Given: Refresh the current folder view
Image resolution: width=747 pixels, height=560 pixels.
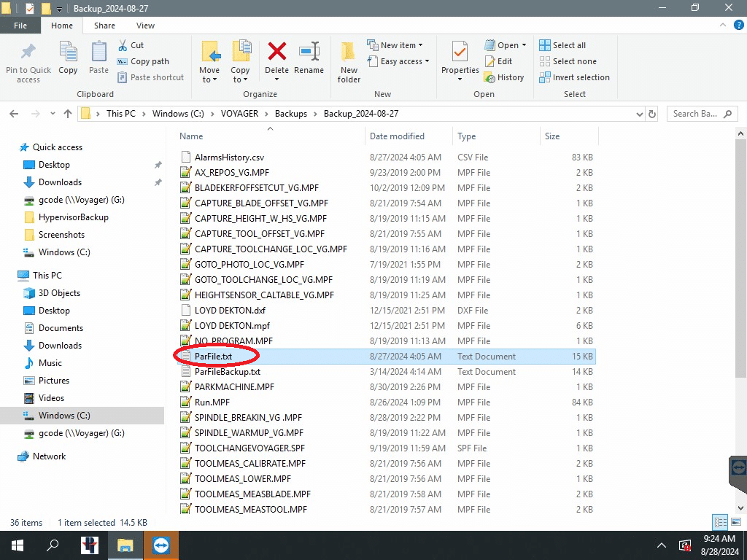Looking at the screenshot, I should (x=652, y=114).
